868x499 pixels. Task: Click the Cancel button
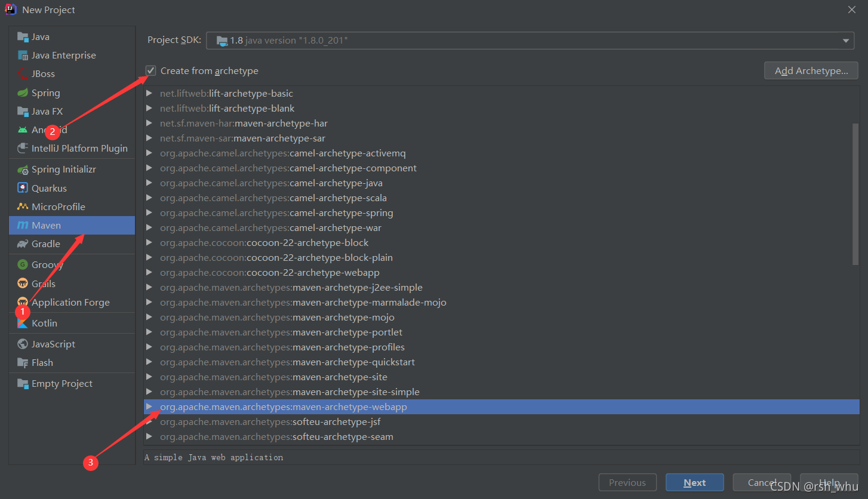[762, 482]
